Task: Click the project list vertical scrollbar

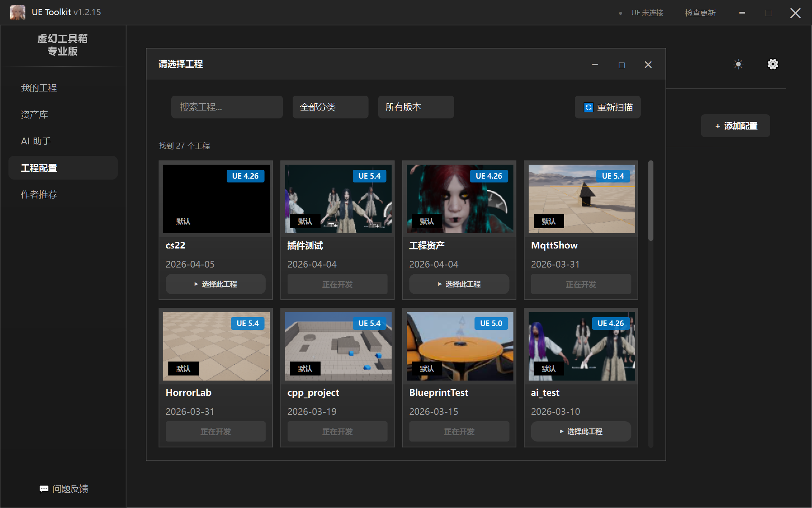Action: pos(651,201)
